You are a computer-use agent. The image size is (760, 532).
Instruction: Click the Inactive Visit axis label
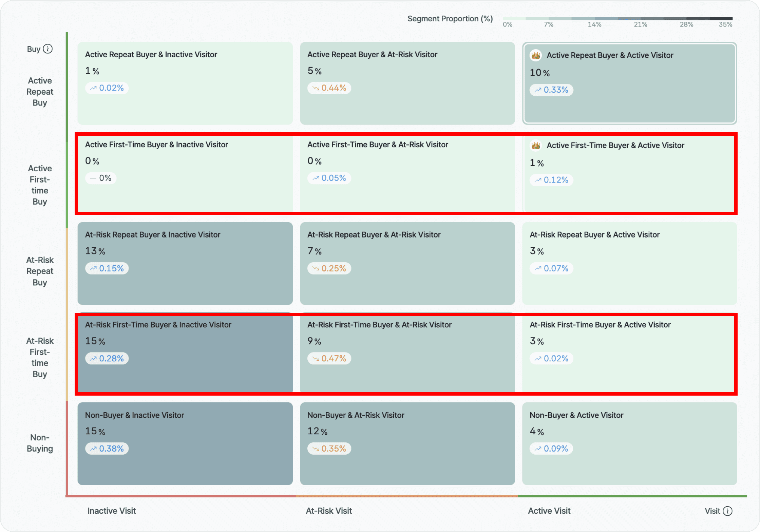(x=112, y=511)
